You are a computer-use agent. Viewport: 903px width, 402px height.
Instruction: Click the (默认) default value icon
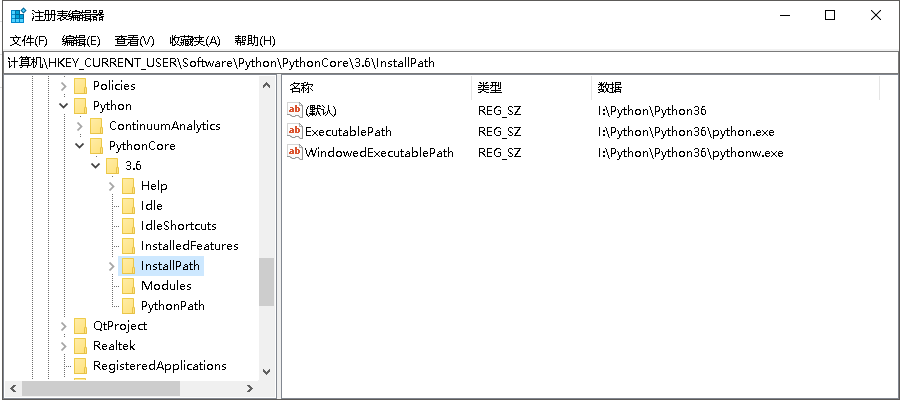pos(295,110)
